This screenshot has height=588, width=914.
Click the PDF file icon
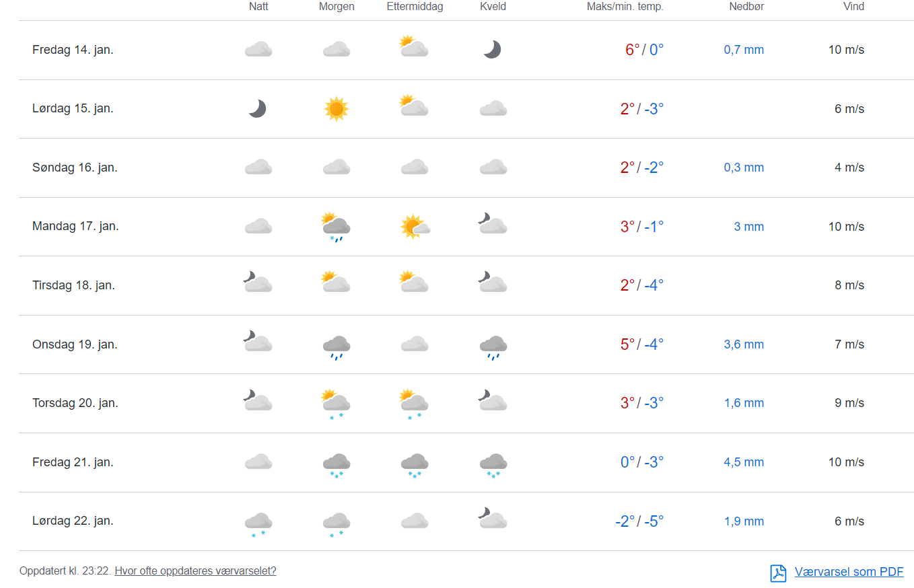778,573
